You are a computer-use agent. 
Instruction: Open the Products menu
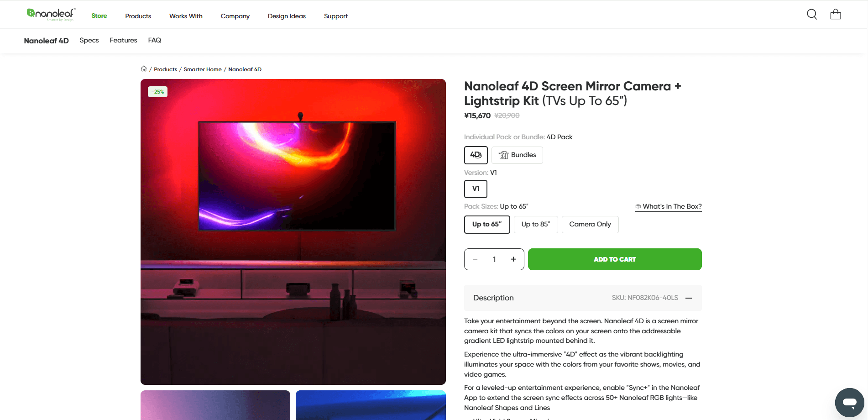(x=138, y=16)
